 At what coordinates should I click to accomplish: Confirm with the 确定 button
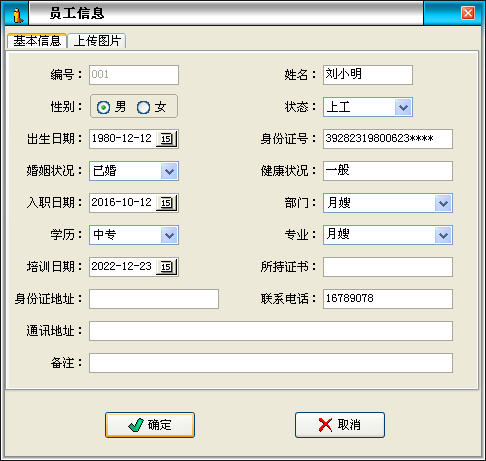pyautogui.click(x=150, y=425)
